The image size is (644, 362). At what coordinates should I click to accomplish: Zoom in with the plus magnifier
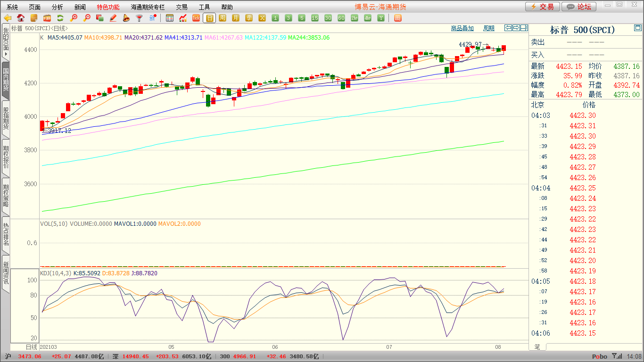(x=74, y=18)
